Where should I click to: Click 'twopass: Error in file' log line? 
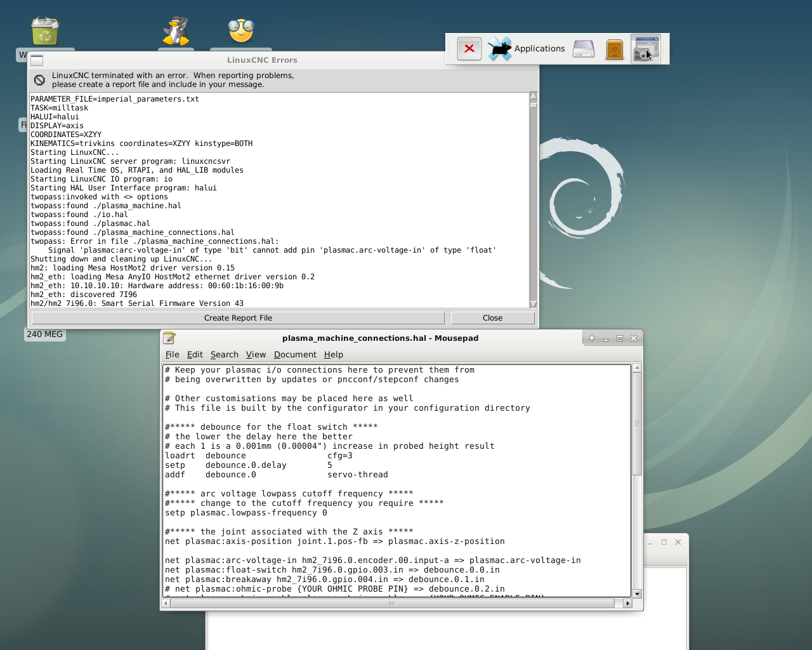pyautogui.click(x=155, y=241)
